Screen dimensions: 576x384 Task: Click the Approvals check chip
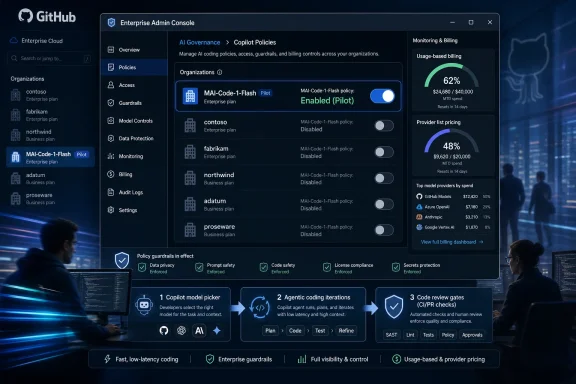[x=472, y=335]
